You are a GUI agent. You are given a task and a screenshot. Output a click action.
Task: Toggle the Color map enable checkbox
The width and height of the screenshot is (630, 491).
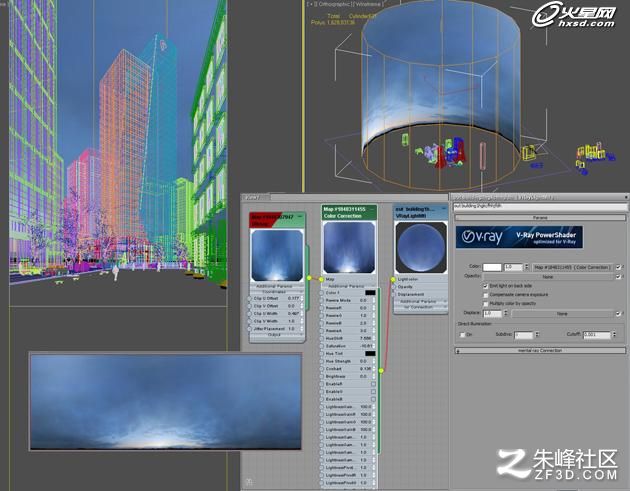(x=618, y=267)
